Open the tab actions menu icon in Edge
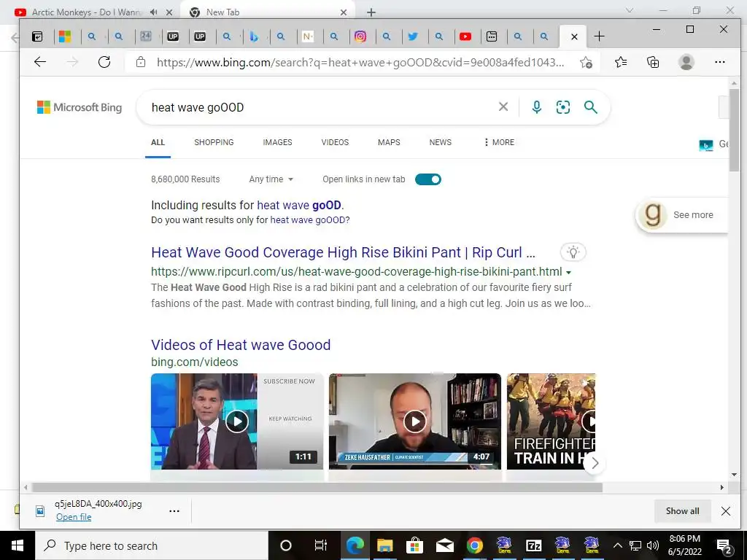 37,36
